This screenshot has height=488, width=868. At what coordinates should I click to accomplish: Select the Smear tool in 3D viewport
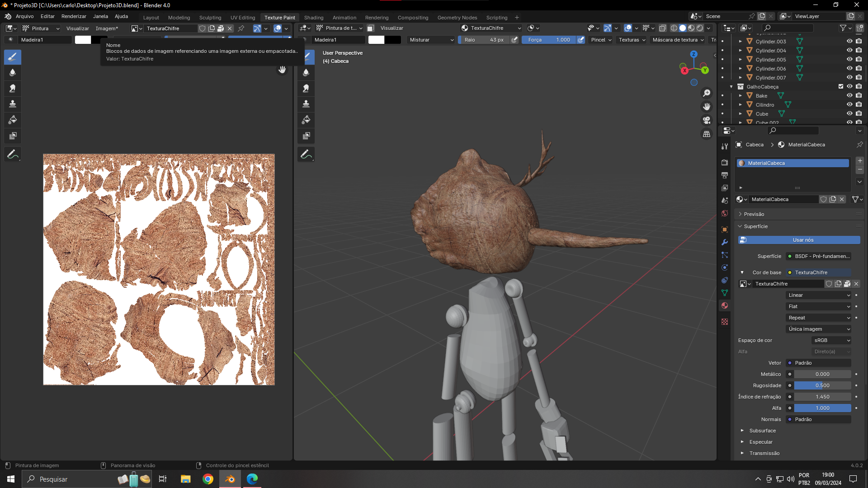pos(306,89)
